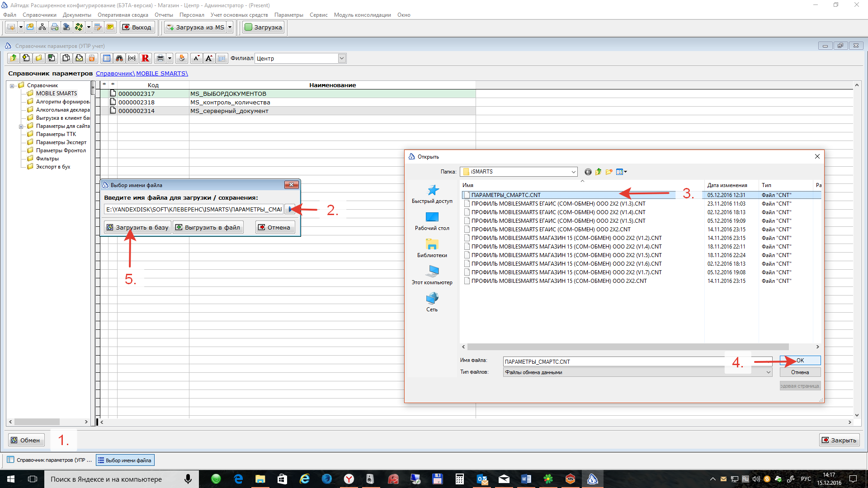The height and width of the screenshot is (488, 868).
Task: Open the Сервис menu
Action: [318, 15]
